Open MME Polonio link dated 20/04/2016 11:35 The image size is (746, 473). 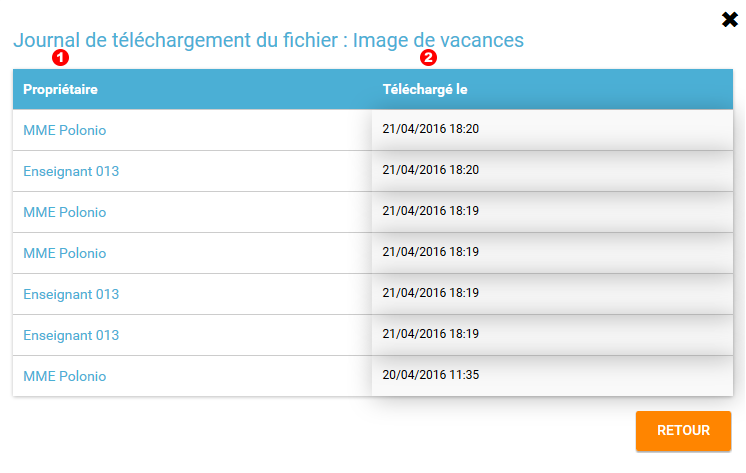click(x=64, y=376)
